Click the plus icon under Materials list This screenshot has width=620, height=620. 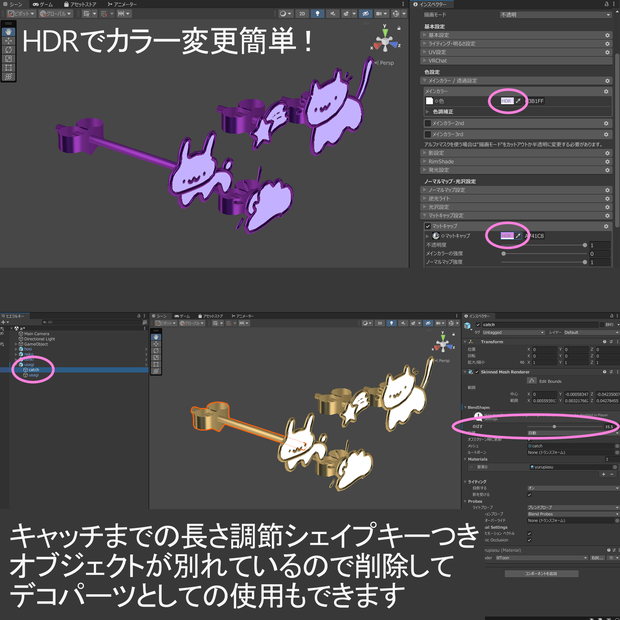[603, 474]
